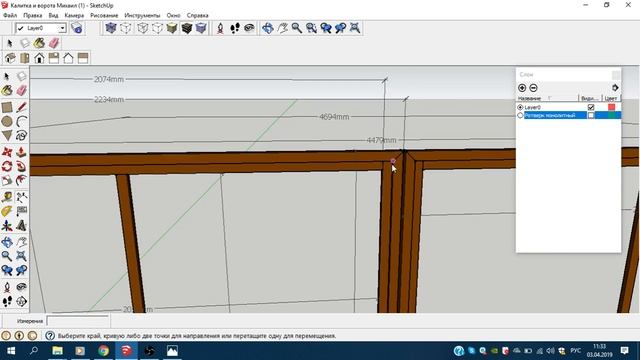Image resolution: width=640 pixels, height=360 pixels.
Task: Check visibility box of the highlighted layer
Action: [591, 116]
